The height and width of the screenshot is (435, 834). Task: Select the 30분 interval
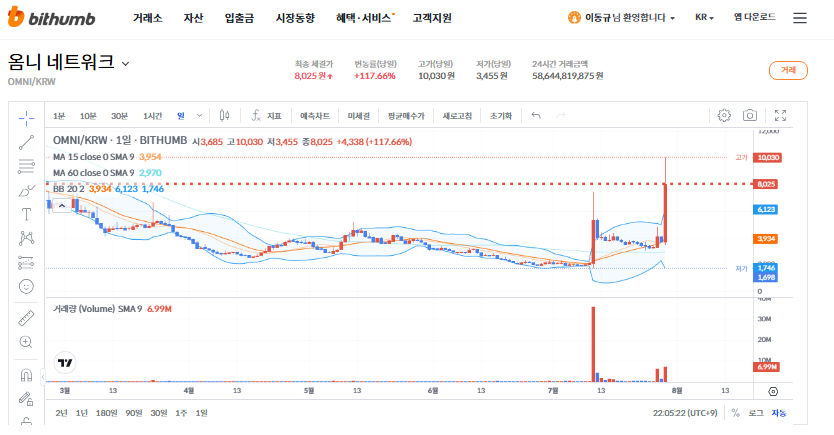tap(120, 116)
